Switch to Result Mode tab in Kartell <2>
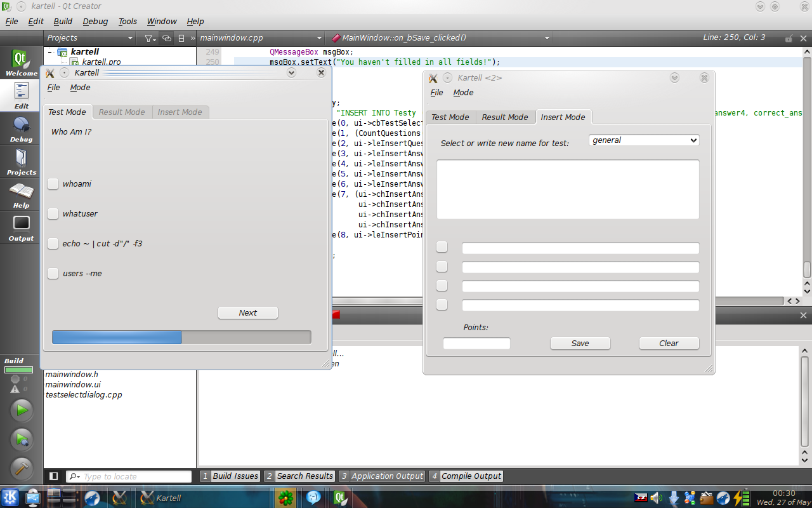Image resolution: width=812 pixels, height=508 pixels. 505,117
